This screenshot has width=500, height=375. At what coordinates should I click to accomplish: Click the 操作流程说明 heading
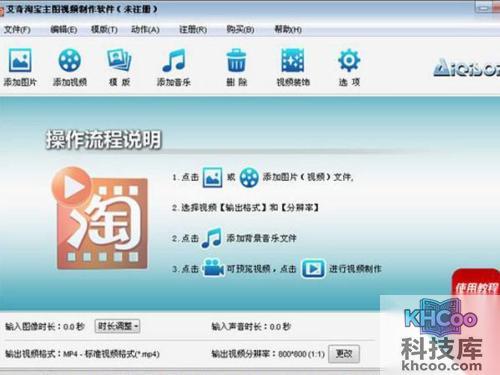[x=104, y=139]
